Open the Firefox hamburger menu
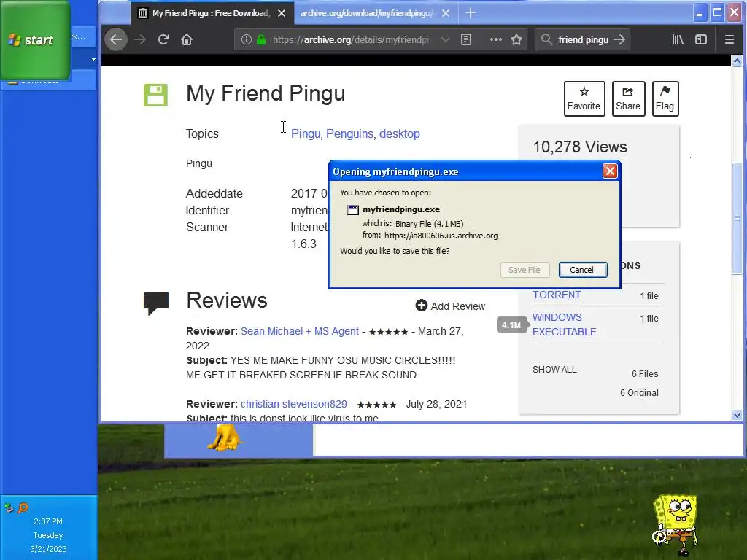This screenshot has height=560, width=747. coord(729,39)
